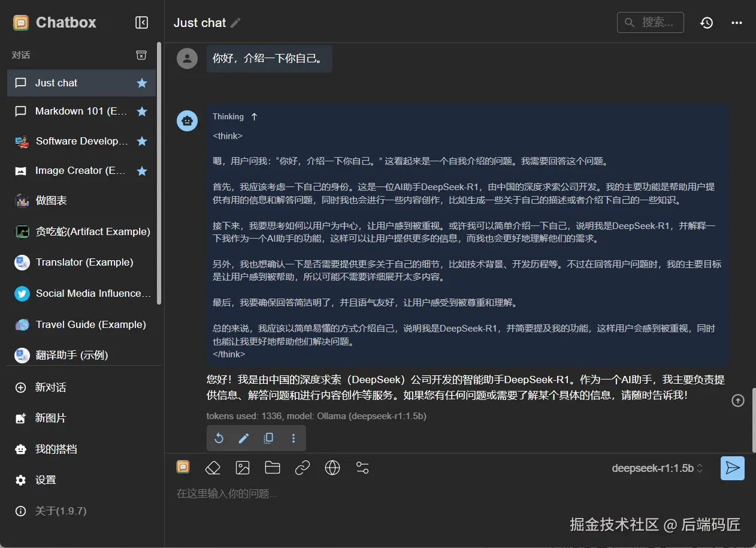The width and height of the screenshot is (756, 548).
Task: Toggle the star on Markdown 101
Action: tap(142, 112)
